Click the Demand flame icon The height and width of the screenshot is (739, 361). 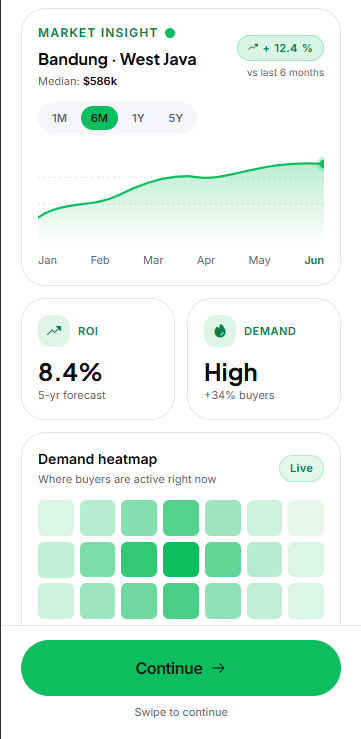(x=220, y=331)
